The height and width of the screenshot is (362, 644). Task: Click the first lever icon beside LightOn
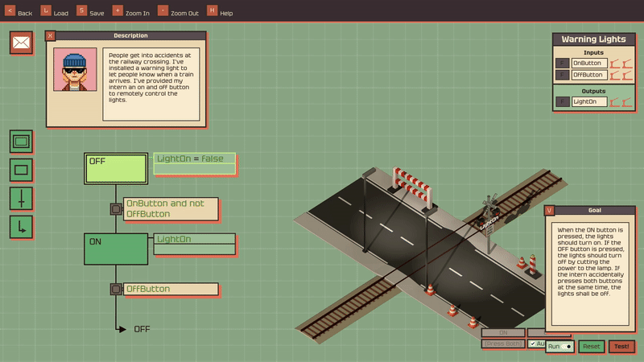click(614, 102)
